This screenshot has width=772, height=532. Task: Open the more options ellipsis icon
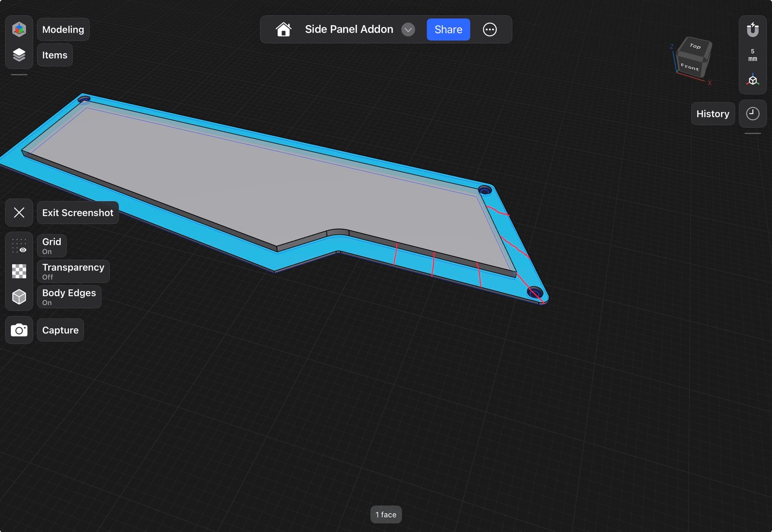pos(489,29)
